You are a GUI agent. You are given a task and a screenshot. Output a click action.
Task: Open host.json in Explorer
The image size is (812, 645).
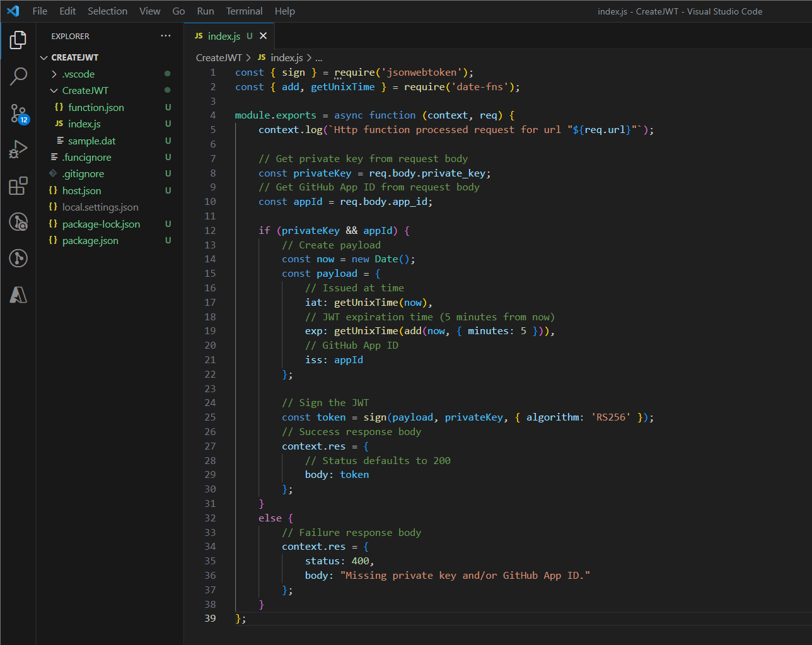click(x=81, y=190)
